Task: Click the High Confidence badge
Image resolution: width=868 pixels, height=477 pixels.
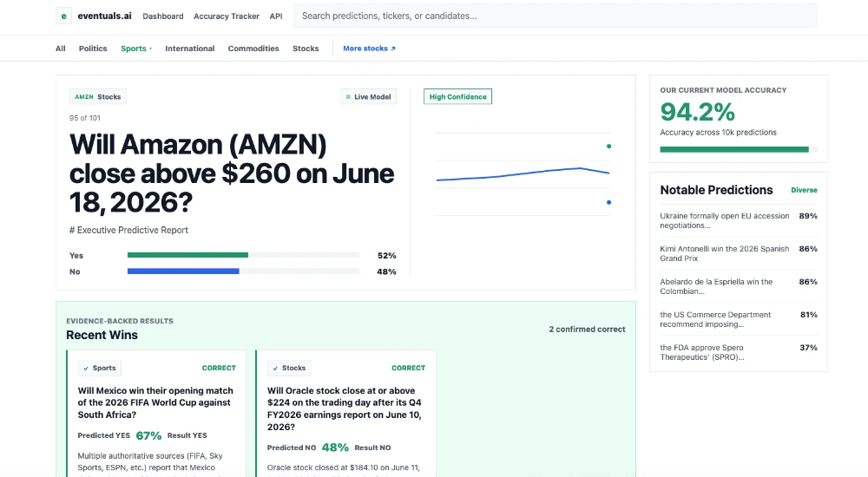Action: [457, 97]
